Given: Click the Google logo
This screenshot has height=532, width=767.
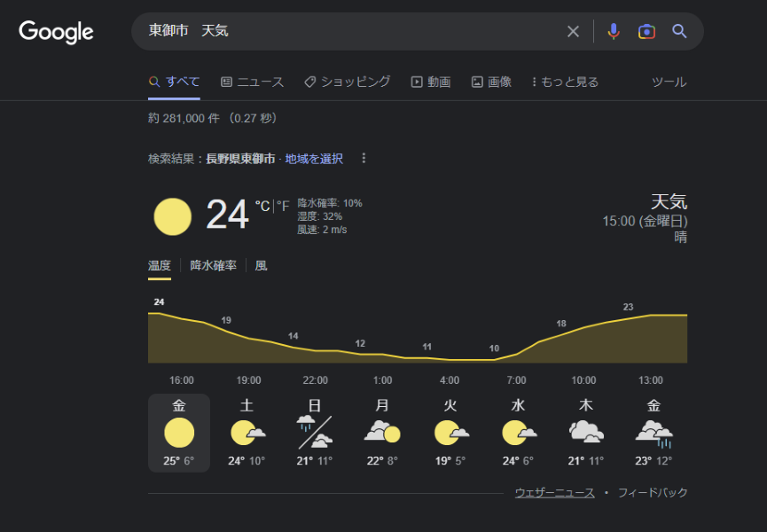Looking at the screenshot, I should (56, 32).
